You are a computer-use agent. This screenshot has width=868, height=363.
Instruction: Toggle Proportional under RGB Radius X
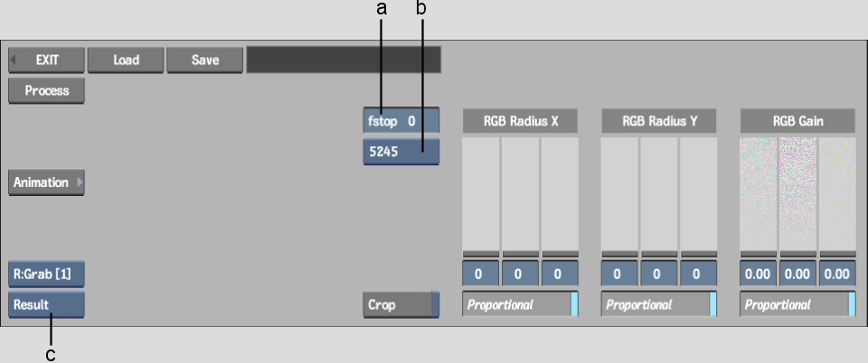click(x=521, y=304)
